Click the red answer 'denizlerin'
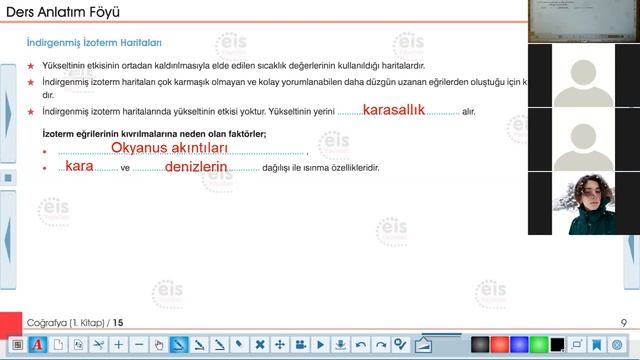Image resolution: width=640 pixels, height=360 pixels. (196, 167)
